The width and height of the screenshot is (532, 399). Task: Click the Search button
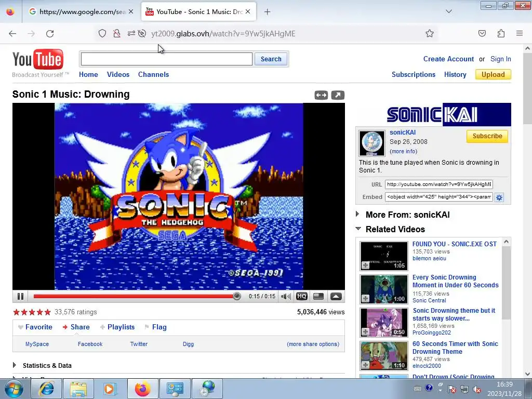pyautogui.click(x=271, y=59)
